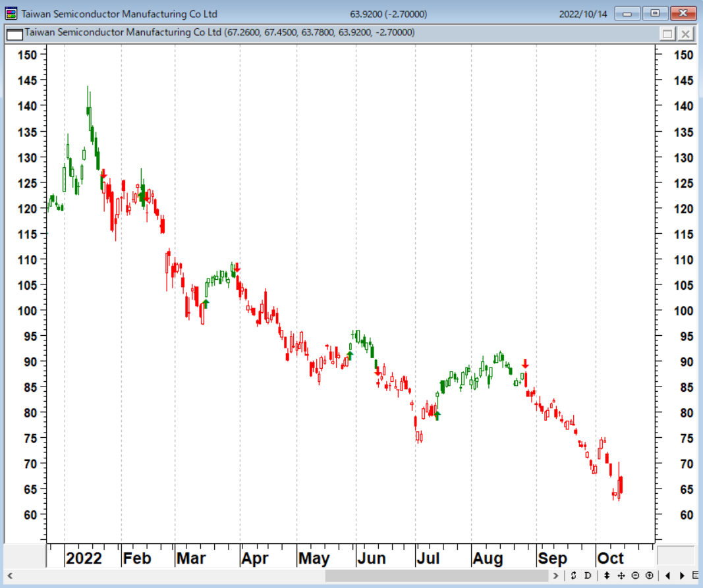Image resolution: width=703 pixels, height=588 pixels.
Task: Click the Aug label on time axis
Action: click(488, 558)
